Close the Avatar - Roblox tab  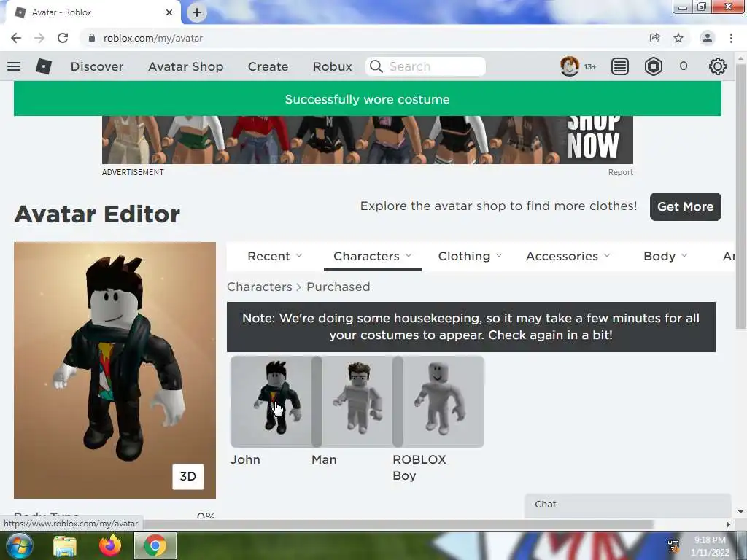pos(169,12)
